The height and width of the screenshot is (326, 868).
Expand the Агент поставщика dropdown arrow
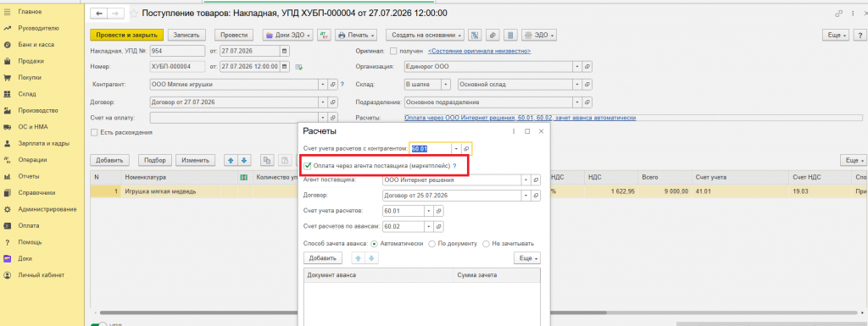(526, 180)
